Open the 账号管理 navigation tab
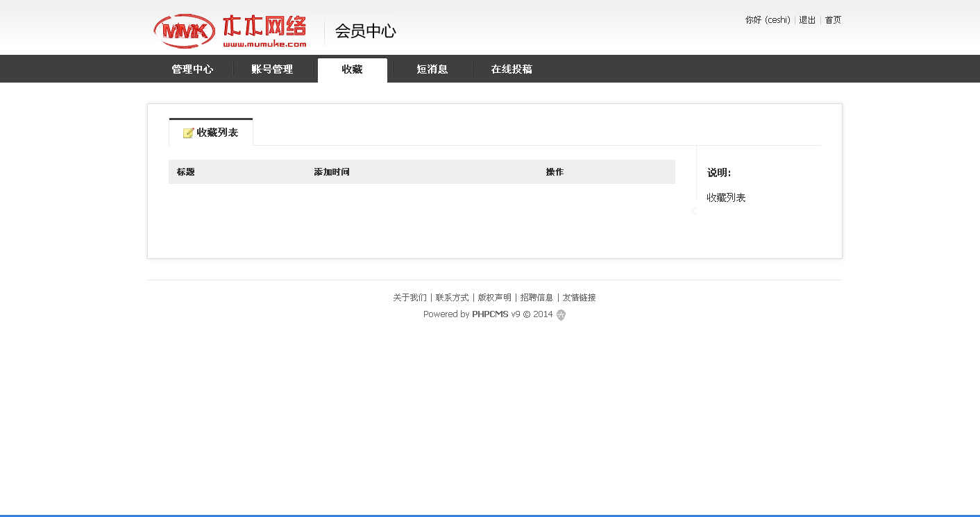 [272, 69]
